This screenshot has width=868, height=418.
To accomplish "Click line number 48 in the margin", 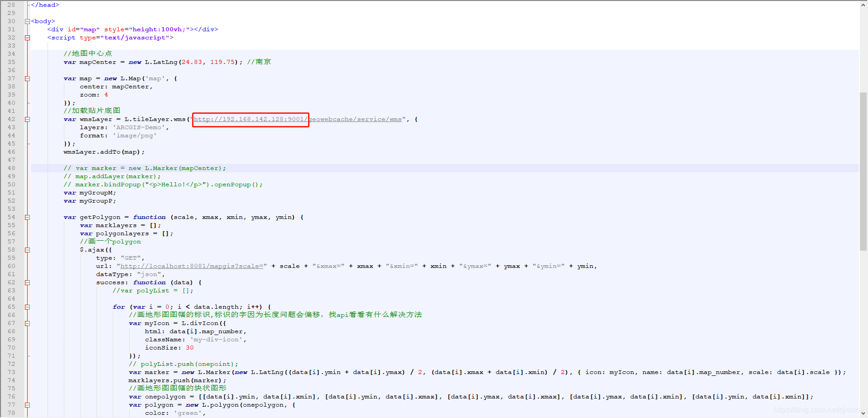I will click(11, 168).
